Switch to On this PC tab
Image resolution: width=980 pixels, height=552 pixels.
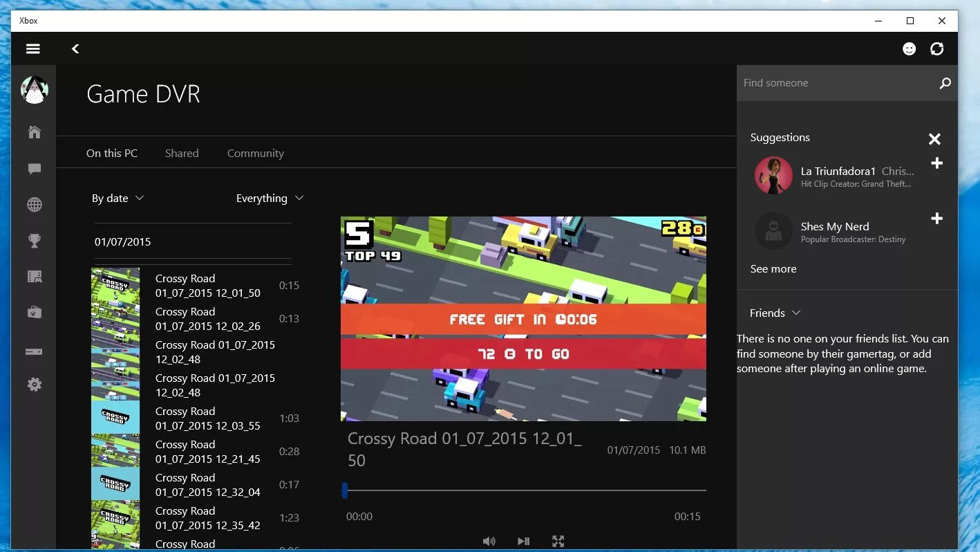112,153
